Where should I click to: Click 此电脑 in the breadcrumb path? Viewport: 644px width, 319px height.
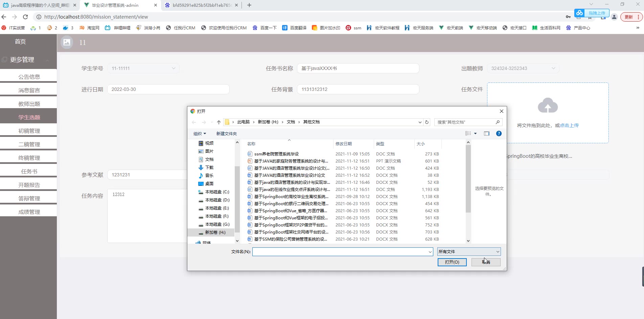(244, 122)
